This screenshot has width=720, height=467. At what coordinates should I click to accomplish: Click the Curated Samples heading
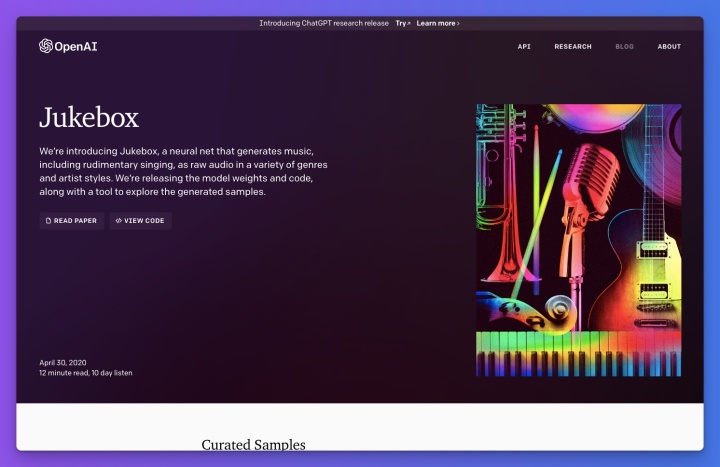pos(253,444)
